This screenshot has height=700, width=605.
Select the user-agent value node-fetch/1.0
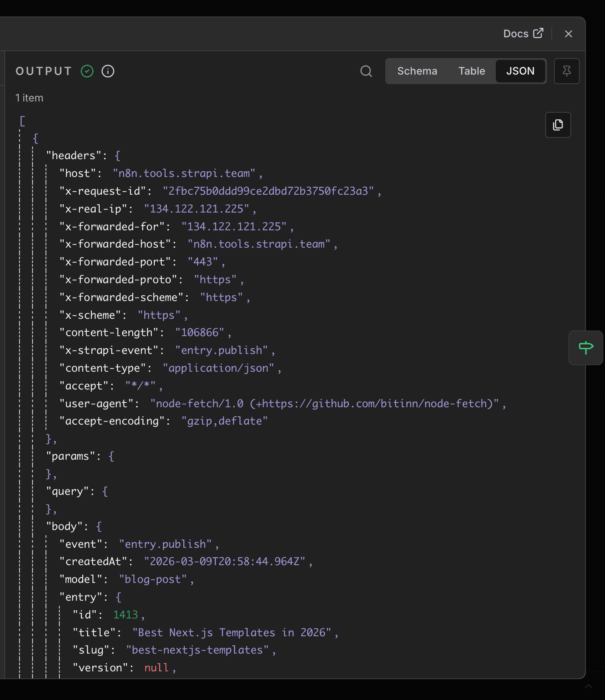click(x=325, y=404)
